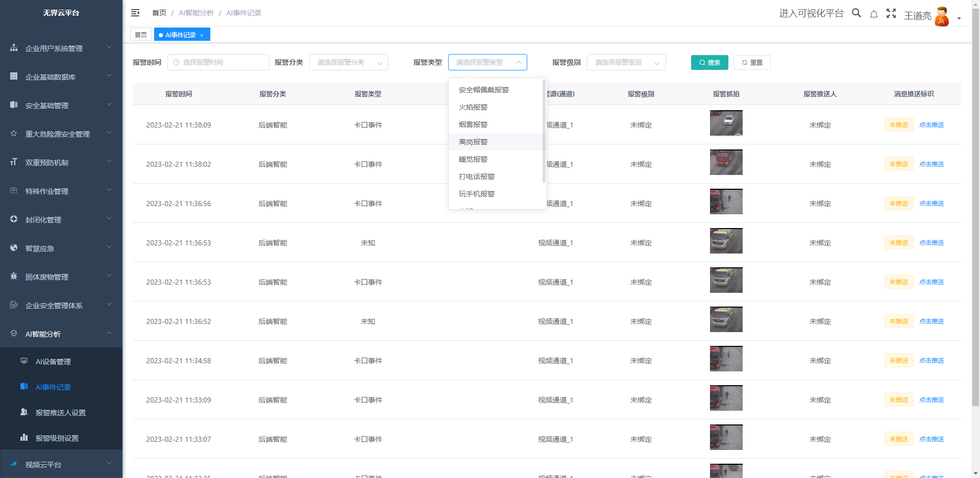Click 点击推送 link in first row

932,125
